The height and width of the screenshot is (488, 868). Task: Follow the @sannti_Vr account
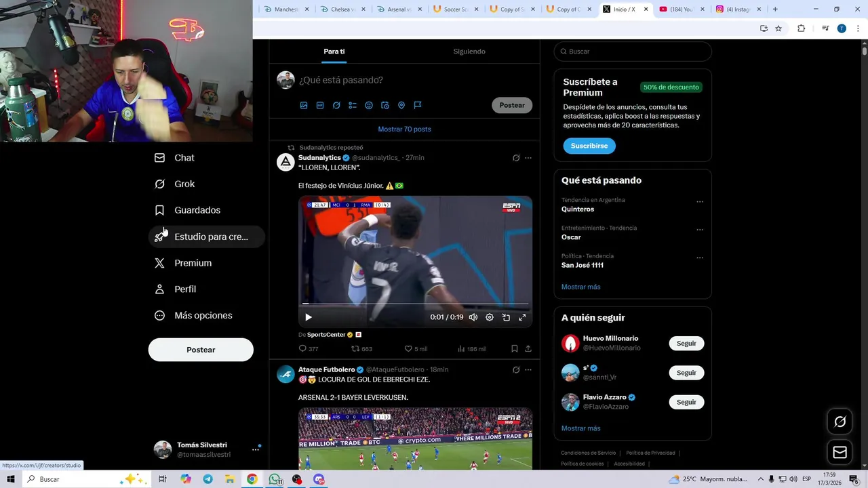pos(686,373)
